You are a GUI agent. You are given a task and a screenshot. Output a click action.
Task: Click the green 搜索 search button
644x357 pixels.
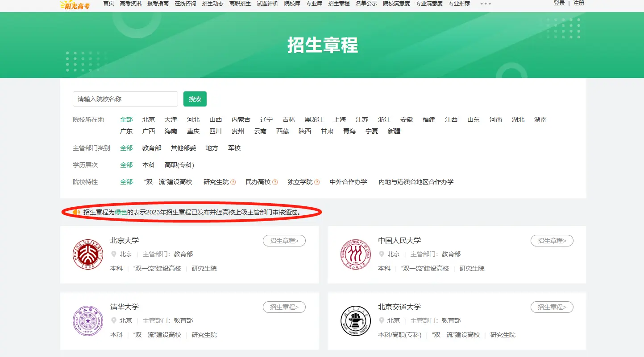point(195,98)
